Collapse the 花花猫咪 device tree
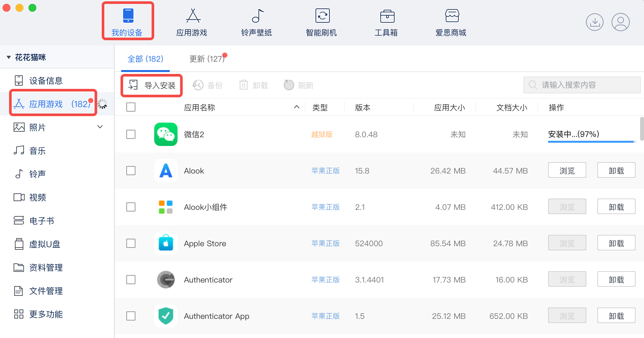 [x=9, y=57]
